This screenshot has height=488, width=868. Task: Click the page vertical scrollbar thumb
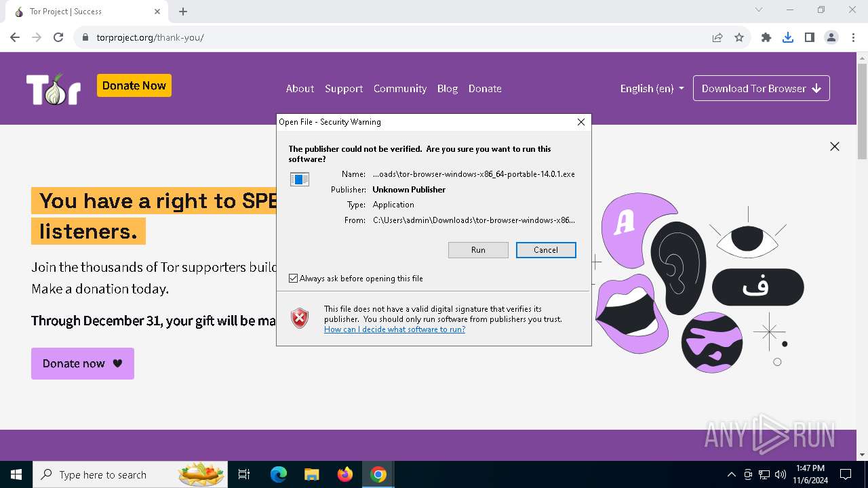[862, 112]
